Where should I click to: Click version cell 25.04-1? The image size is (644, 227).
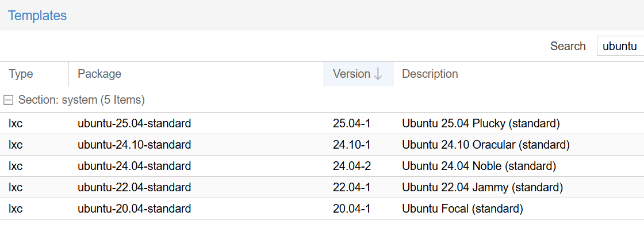coord(351,123)
